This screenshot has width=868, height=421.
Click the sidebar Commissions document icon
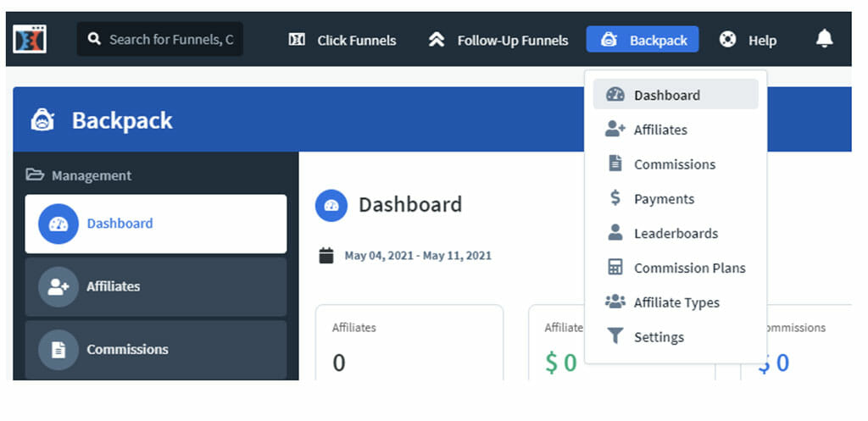click(x=58, y=350)
